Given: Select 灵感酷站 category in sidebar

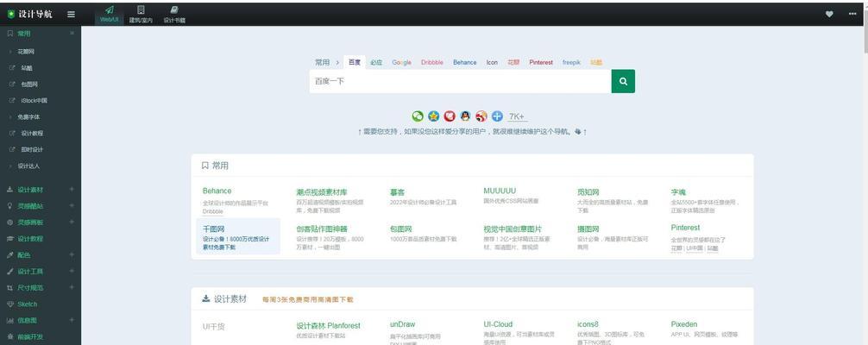Looking at the screenshot, I should (x=30, y=206).
